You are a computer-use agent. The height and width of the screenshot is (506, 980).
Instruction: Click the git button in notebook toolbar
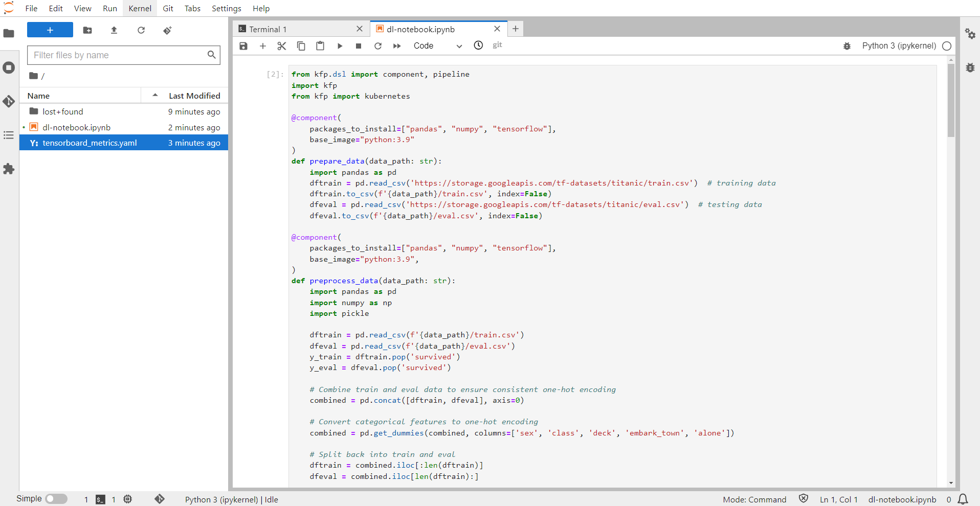497,45
